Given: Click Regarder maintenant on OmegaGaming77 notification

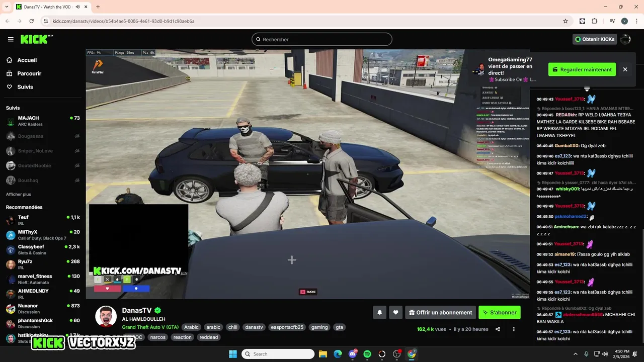Looking at the screenshot, I should [582, 69].
